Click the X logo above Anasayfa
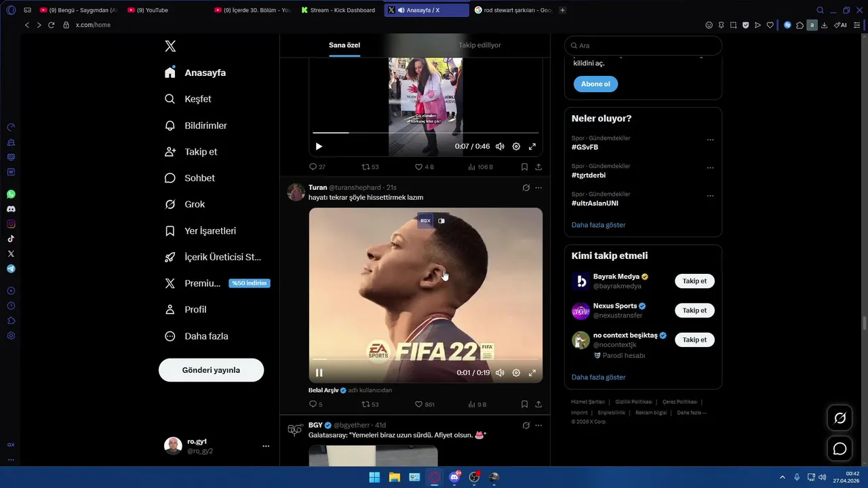The width and height of the screenshot is (868, 488). (170, 46)
